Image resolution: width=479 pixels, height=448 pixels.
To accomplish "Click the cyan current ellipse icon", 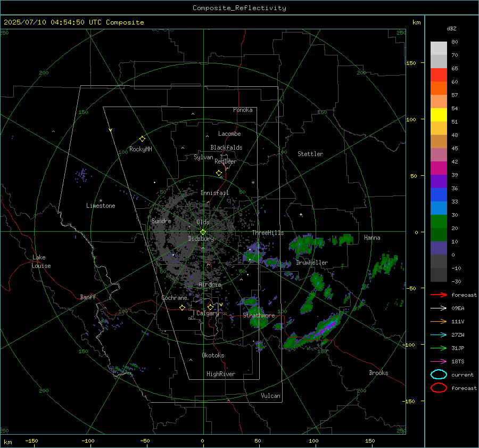I will (x=439, y=374).
